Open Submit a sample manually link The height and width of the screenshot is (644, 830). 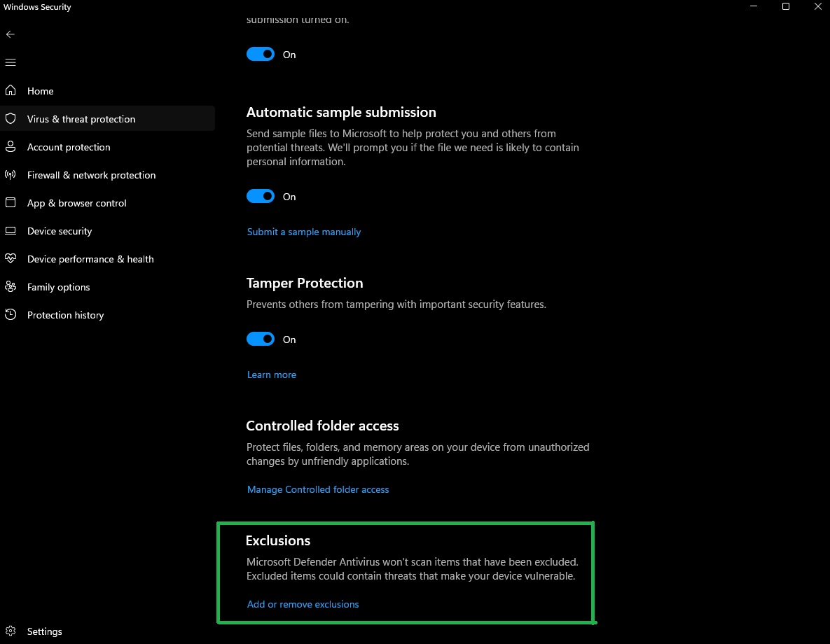point(304,232)
